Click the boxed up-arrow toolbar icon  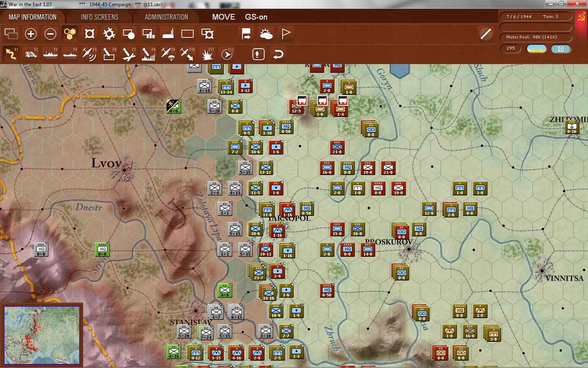click(x=258, y=54)
